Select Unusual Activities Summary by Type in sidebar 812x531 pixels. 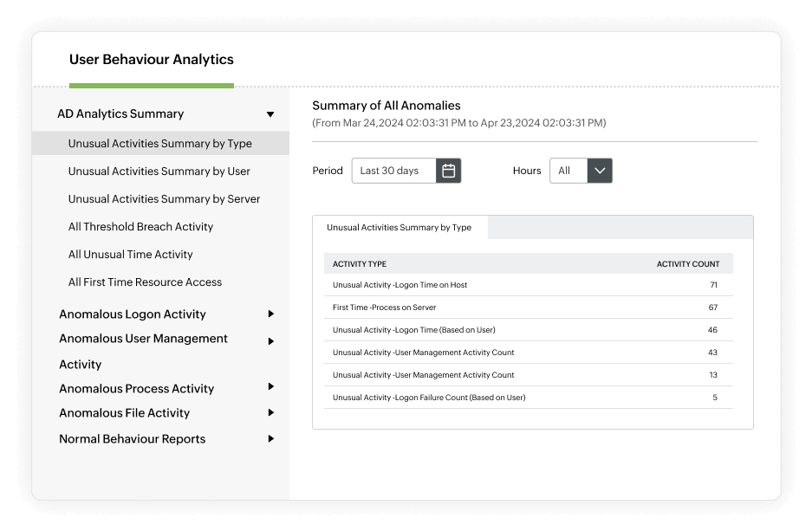click(160, 144)
